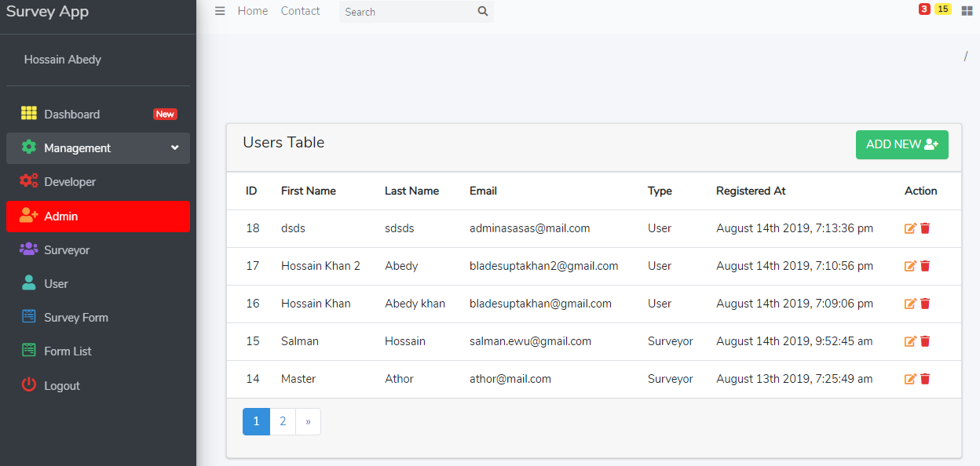980x466 pixels.
Task: Delete the user with ID 16
Action: pos(925,304)
